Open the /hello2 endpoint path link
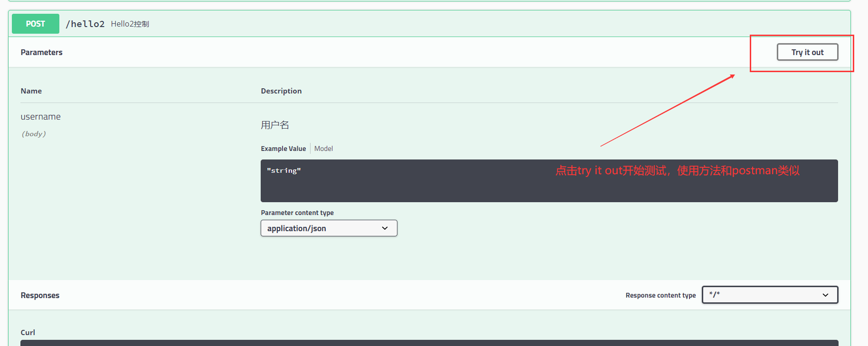Image resolution: width=868 pixels, height=346 pixels. tap(85, 24)
